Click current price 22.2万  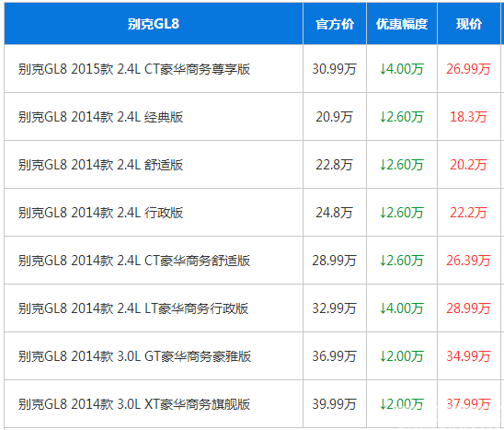[x=468, y=213]
